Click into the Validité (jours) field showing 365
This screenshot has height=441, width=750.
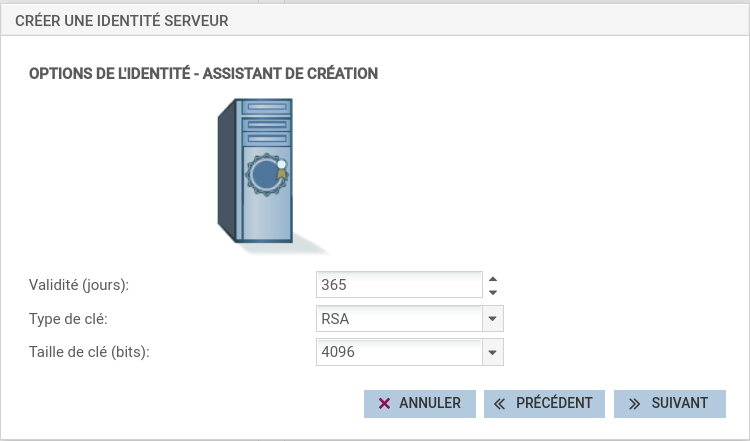(398, 285)
